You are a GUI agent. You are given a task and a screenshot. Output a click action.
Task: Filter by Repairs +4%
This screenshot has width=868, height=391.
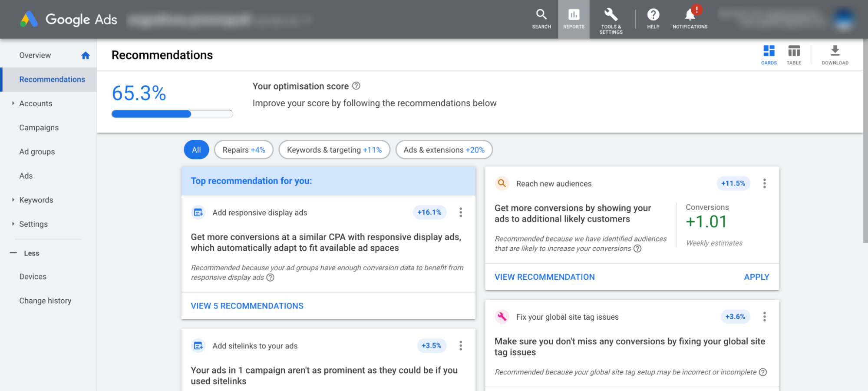point(244,149)
